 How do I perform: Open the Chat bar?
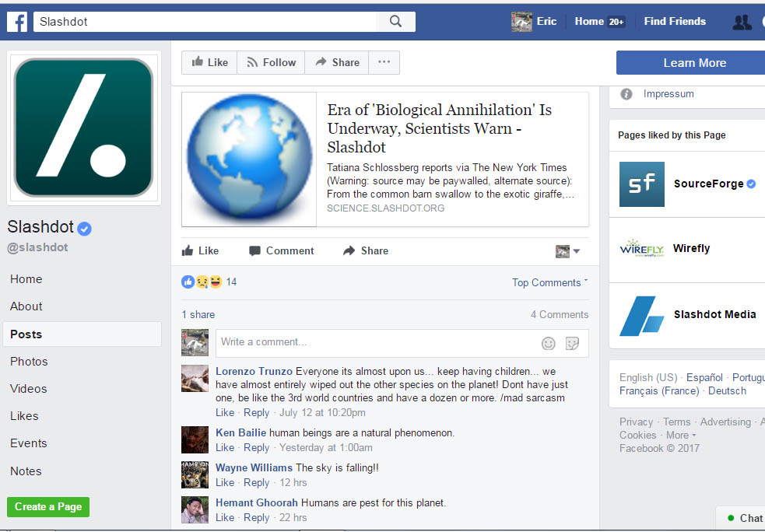741,518
